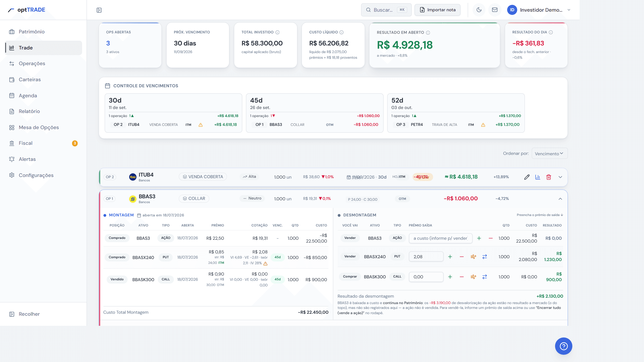Click warning icon on ITUB4 expiry row
644x362 pixels.
coord(200,125)
